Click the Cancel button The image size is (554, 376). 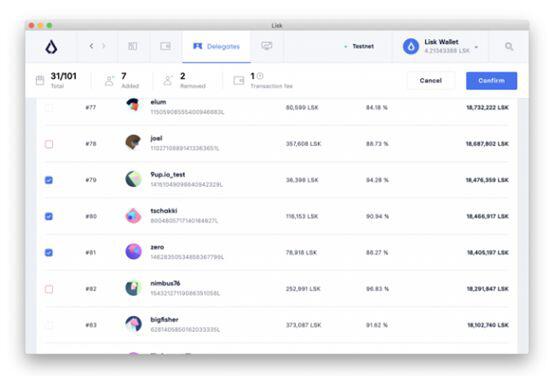point(431,81)
